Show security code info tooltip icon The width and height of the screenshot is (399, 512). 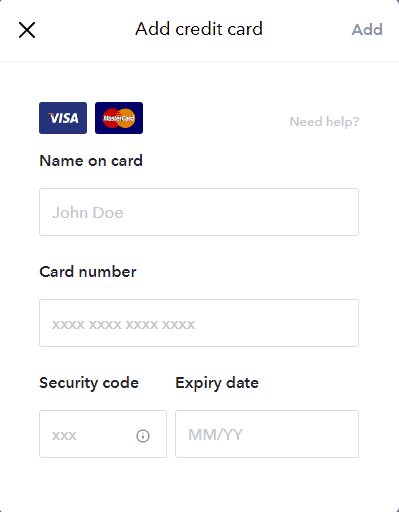[x=143, y=436]
